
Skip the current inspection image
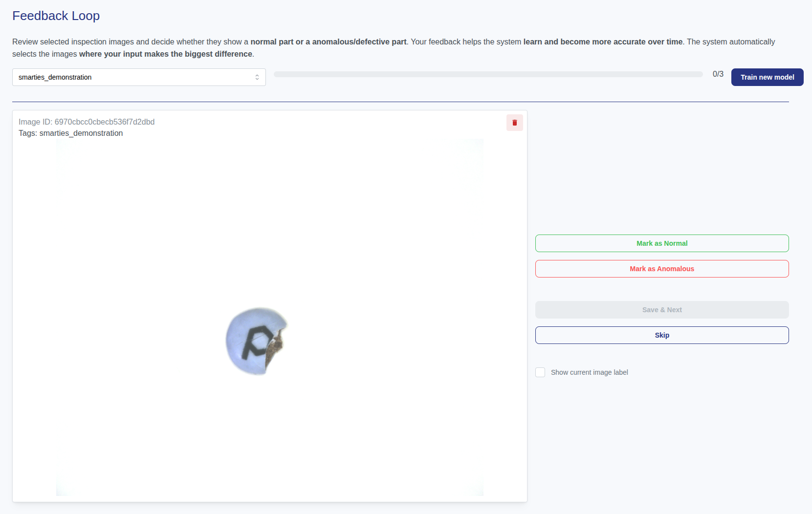point(661,335)
